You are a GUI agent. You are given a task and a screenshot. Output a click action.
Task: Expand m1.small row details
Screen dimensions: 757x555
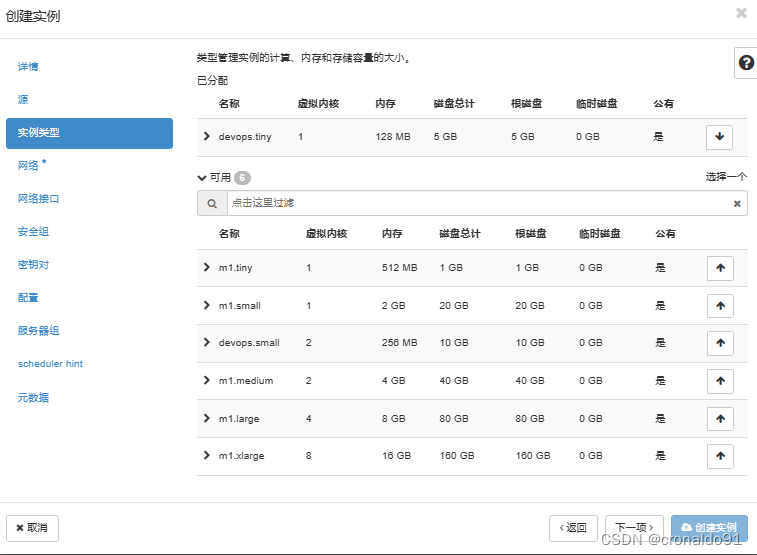click(x=207, y=305)
